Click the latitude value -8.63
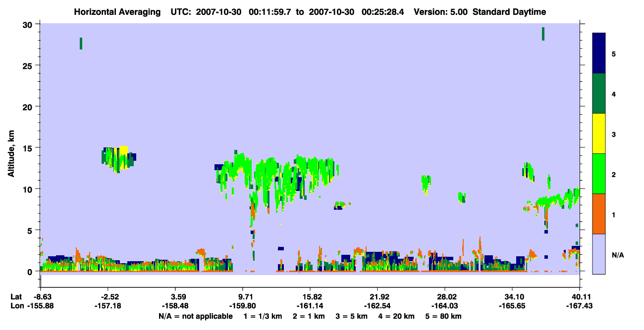Screen dimensions: 644x330 (x=43, y=297)
